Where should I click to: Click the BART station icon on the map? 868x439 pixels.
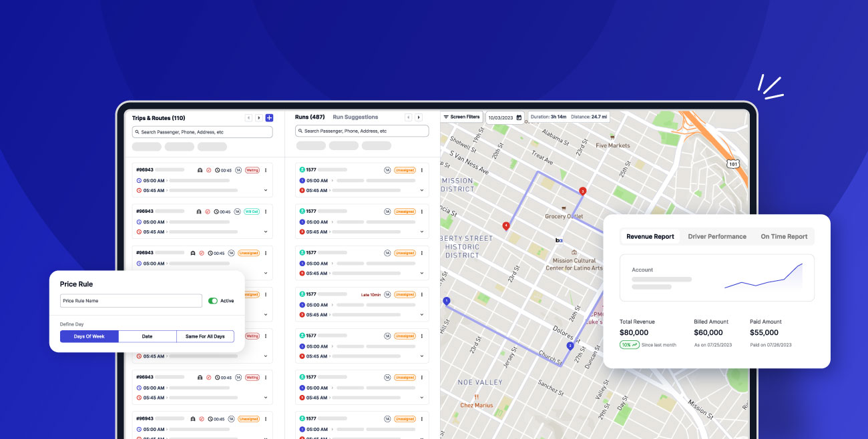pos(559,240)
